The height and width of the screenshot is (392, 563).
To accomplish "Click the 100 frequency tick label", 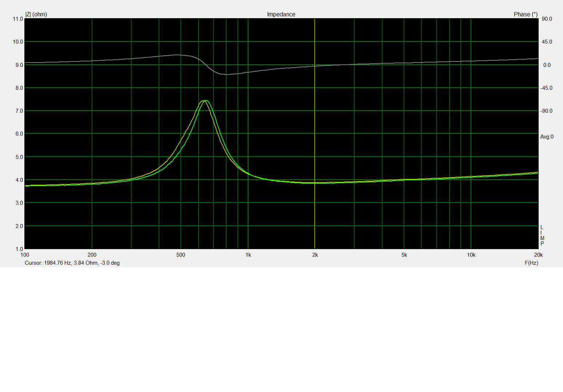I will (x=25, y=255).
